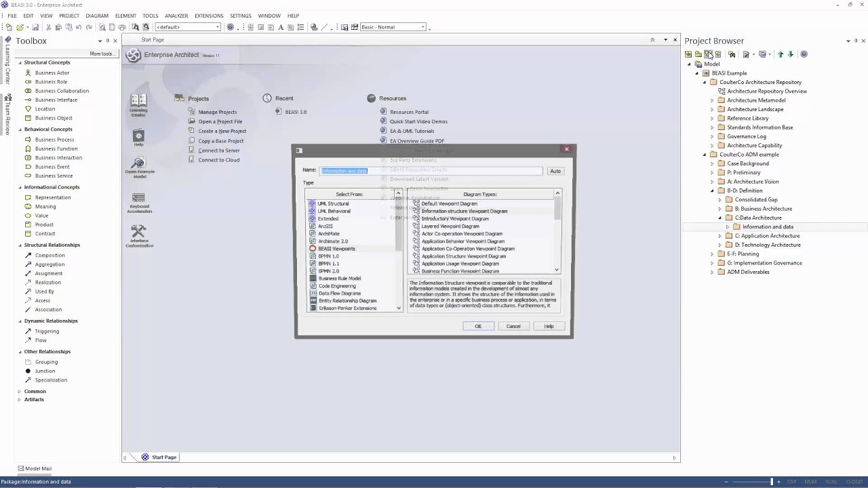This screenshot has height=488, width=868.
Task: Pick the Junction relationship tool
Action: [45, 371]
